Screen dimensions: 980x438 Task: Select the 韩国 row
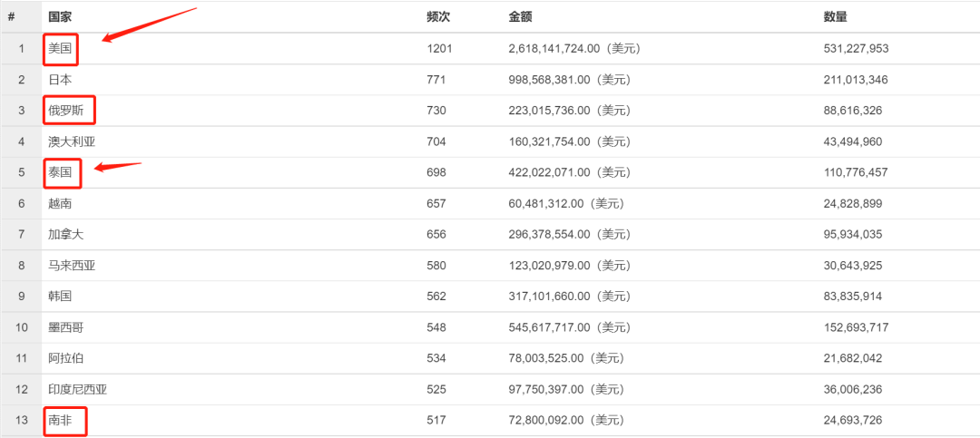[60, 297]
